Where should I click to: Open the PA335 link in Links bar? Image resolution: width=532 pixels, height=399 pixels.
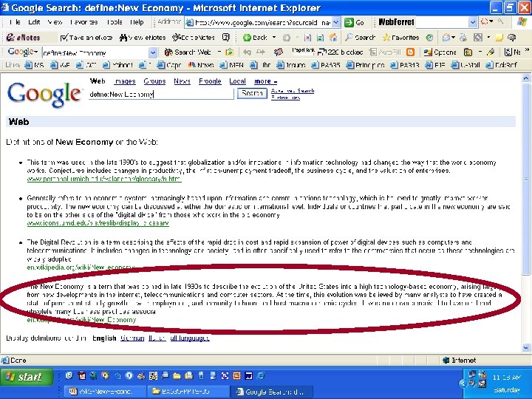325,65
